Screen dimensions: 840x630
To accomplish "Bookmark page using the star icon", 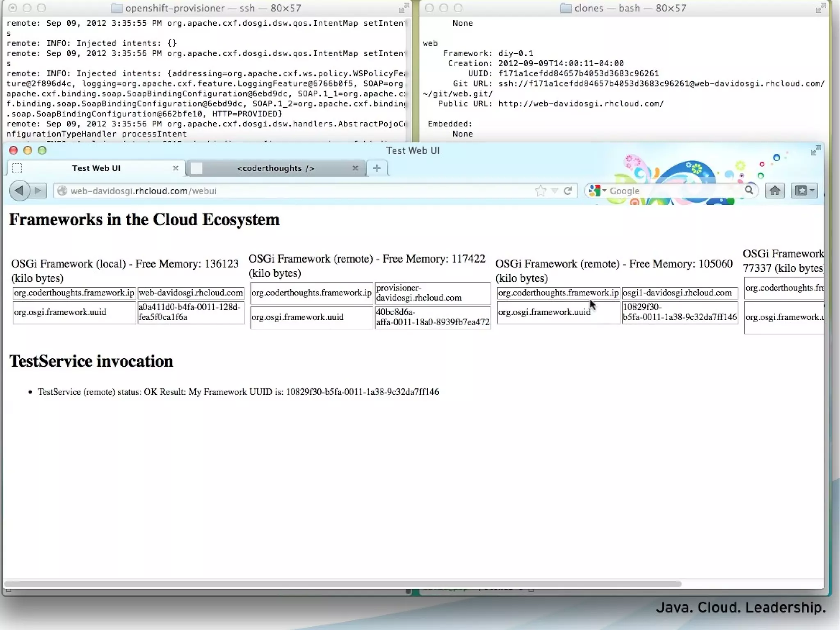I will [540, 190].
